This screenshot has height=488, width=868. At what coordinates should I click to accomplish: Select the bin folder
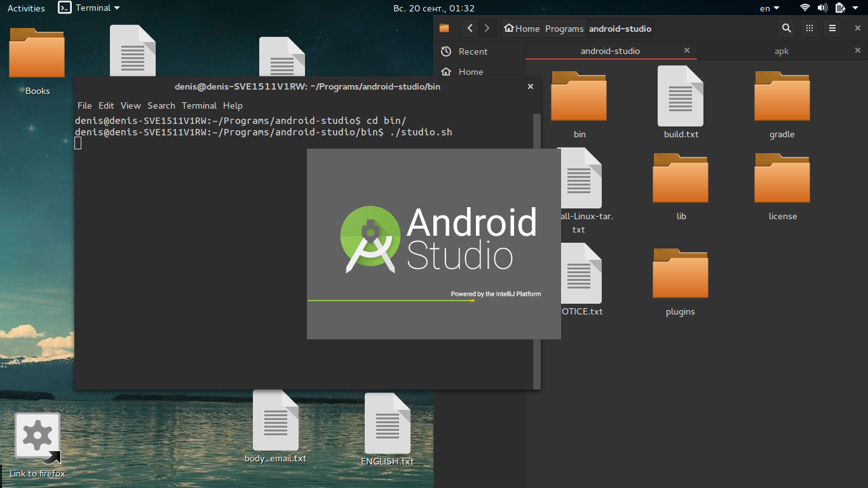click(x=579, y=105)
